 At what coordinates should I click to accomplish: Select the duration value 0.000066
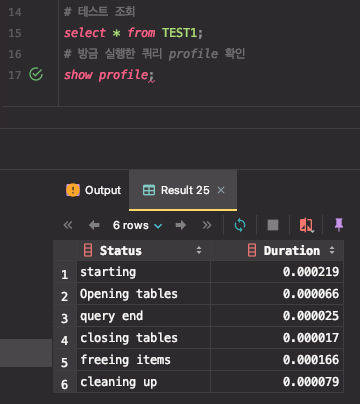click(277, 294)
